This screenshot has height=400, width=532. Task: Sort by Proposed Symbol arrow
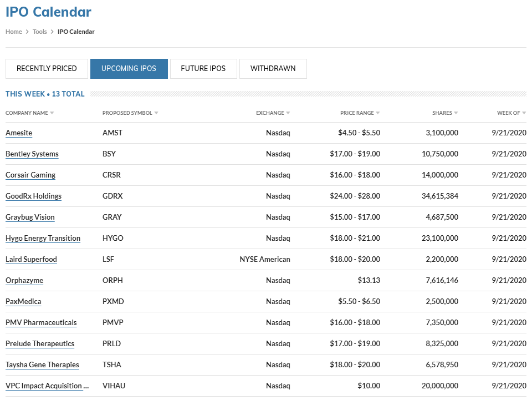(156, 113)
